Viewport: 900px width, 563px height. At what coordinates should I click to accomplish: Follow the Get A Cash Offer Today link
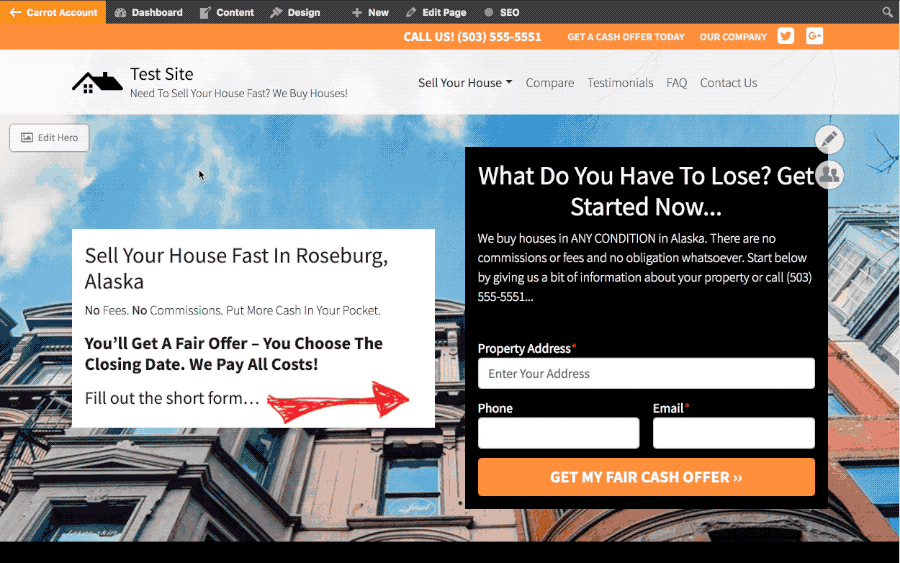pos(626,37)
